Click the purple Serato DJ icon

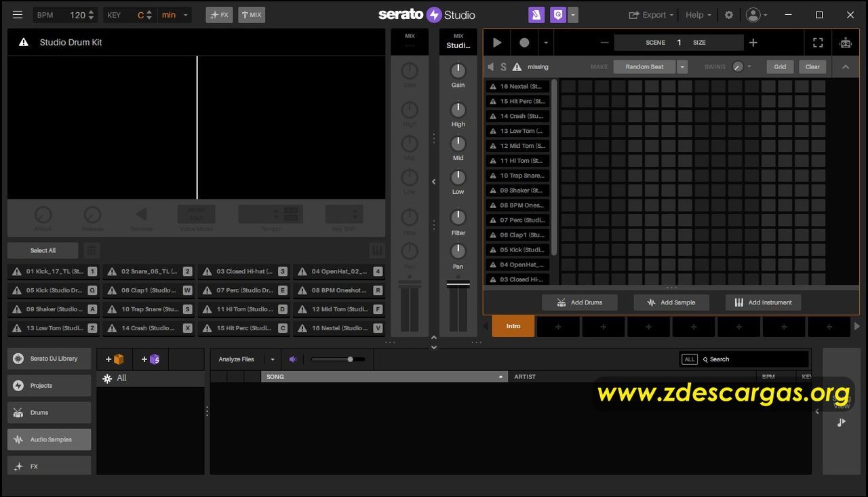(x=536, y=15)
